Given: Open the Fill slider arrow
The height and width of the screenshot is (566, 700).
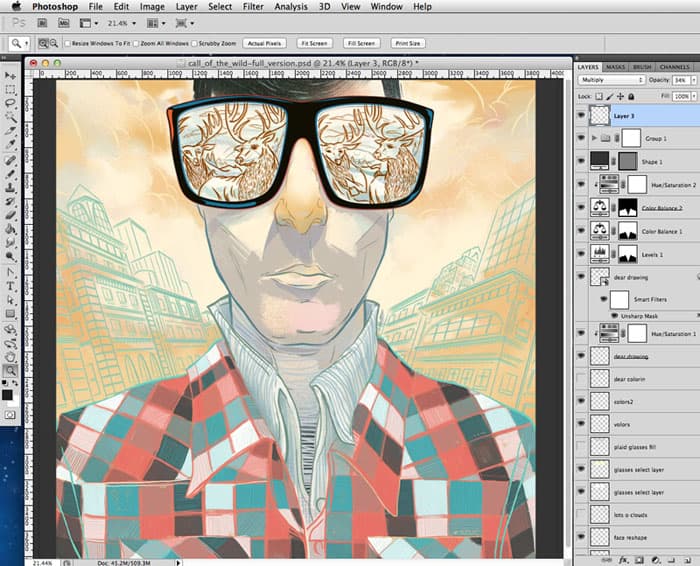Looking at the screenshot, I should coord(694,96).
